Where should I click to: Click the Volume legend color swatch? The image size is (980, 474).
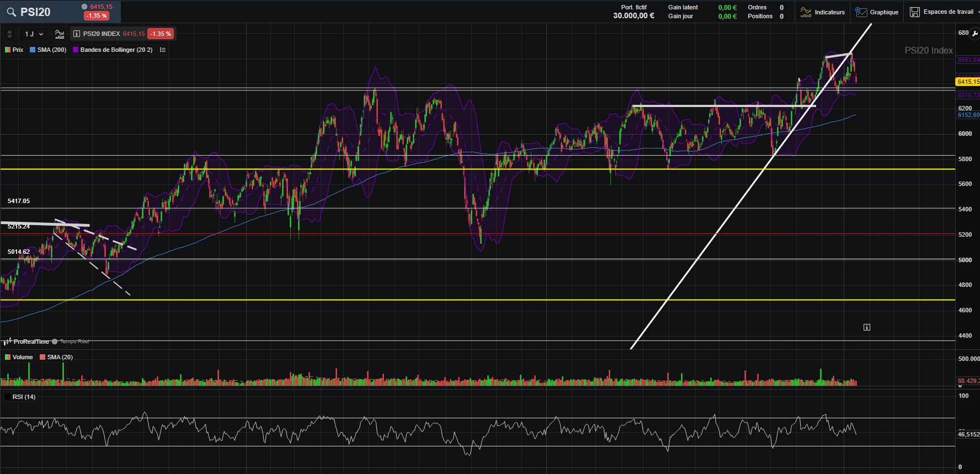click(x=8, y=357)
